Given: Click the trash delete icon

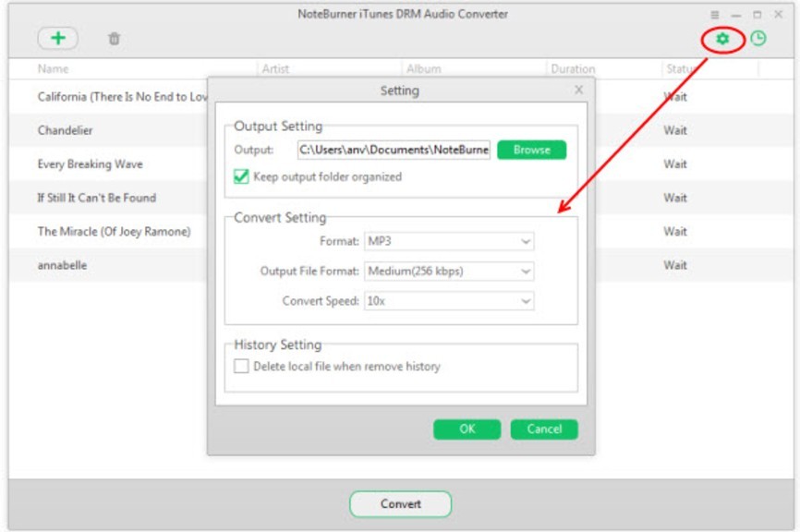Looking at the screenshot, I should 115,39.
